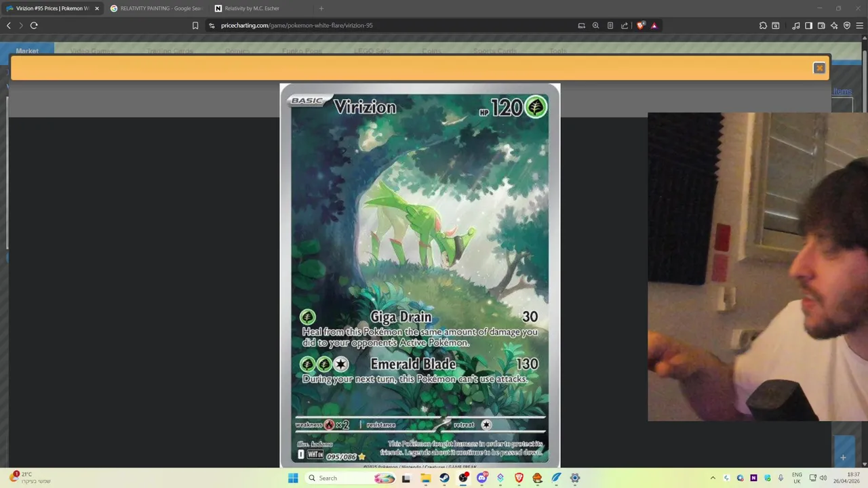Open a new browser tab
The image size is (868, 488).
click(321, 8)
